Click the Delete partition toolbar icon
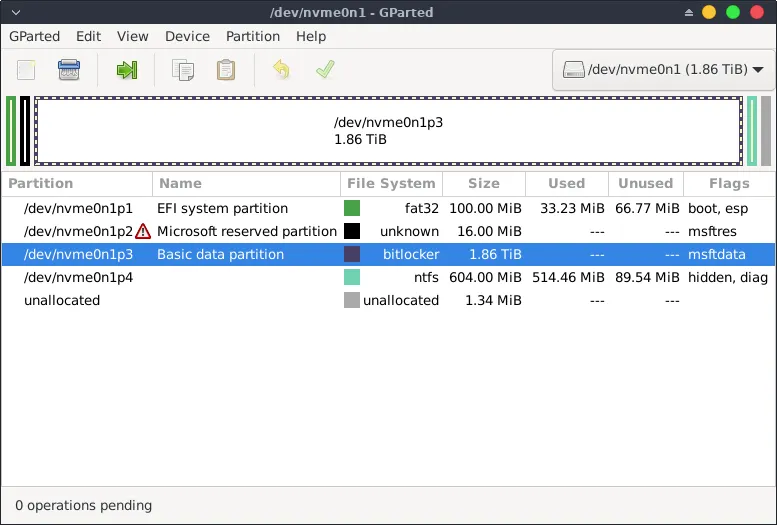777x525 pixels. [x=69, y=70]
